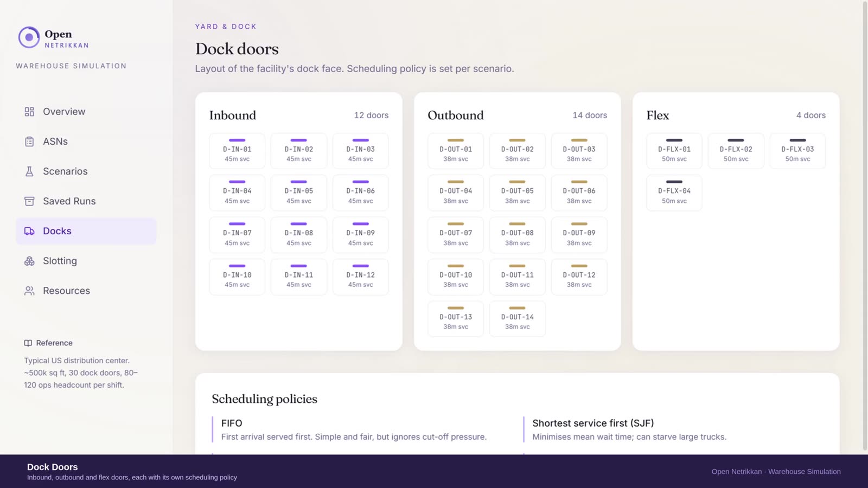This screenshot has height=488, width=868.
Task: Click the Open Netrikkan logo icon
Action: (29, 37)
